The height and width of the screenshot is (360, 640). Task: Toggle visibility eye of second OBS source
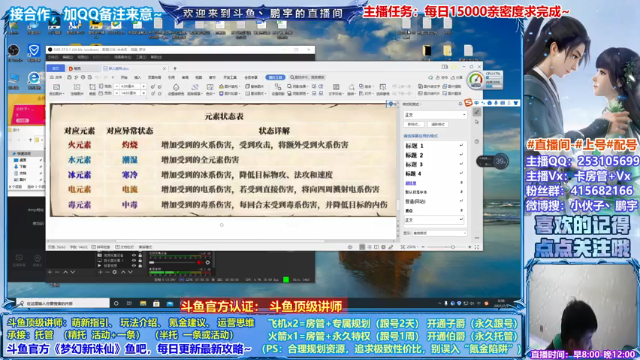(x=134, y=260)
